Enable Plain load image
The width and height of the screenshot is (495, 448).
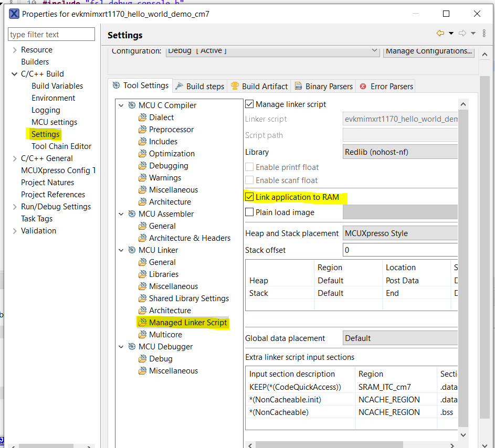click(x=248, y=212)
